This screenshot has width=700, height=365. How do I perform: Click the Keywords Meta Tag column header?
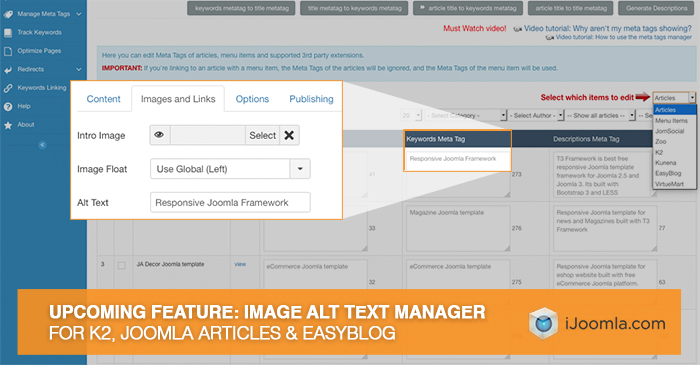pyautogui.click(x=436, y=139)
